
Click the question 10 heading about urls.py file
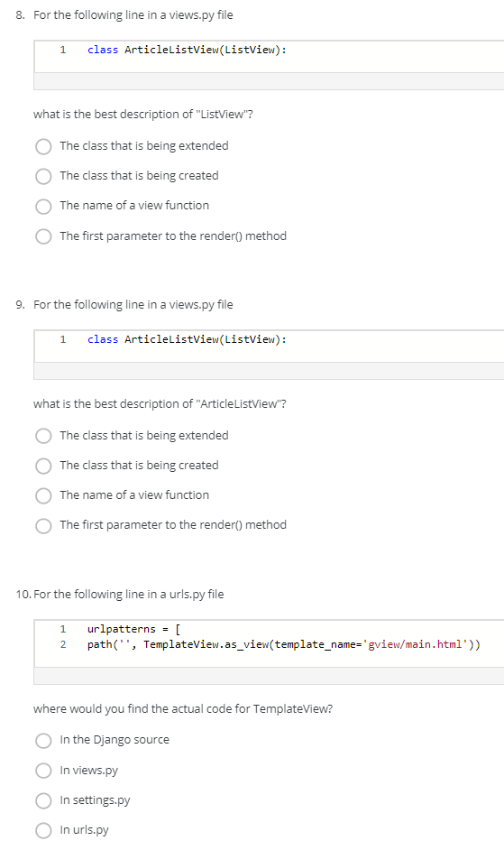pyautogui.click(x=128, y=594)
